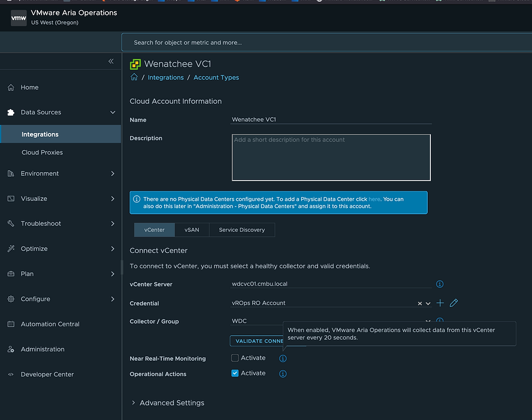
Task: Click the Home house icon in sidebar
Action: point(11,87)
